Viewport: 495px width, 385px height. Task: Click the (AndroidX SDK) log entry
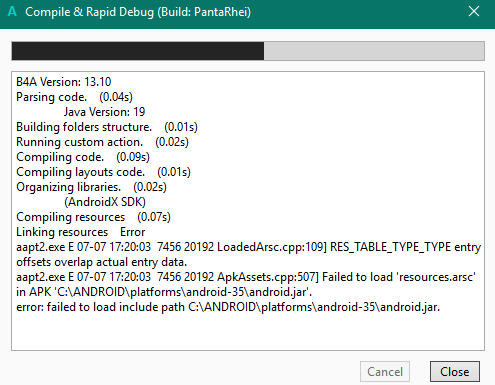(x=105, y=202)
